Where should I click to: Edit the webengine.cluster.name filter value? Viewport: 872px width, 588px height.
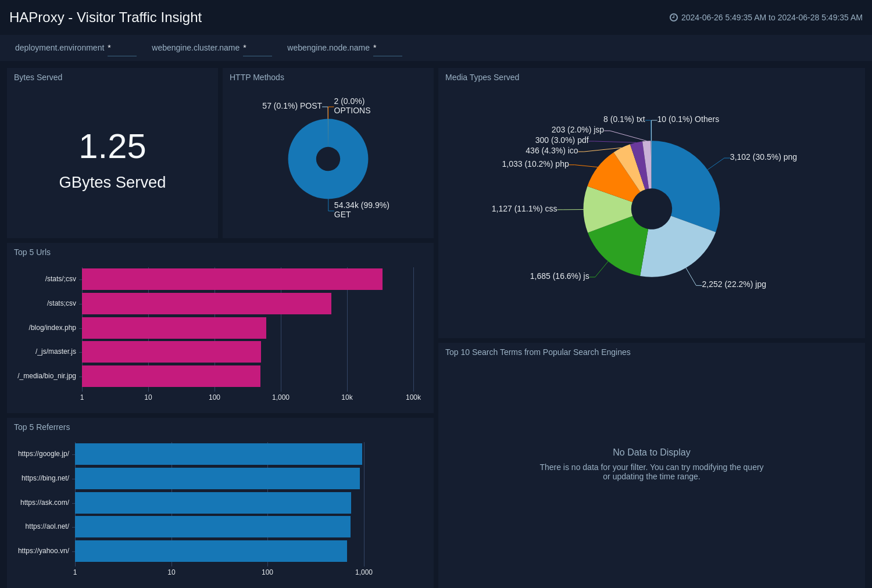(x=258, y=48)
